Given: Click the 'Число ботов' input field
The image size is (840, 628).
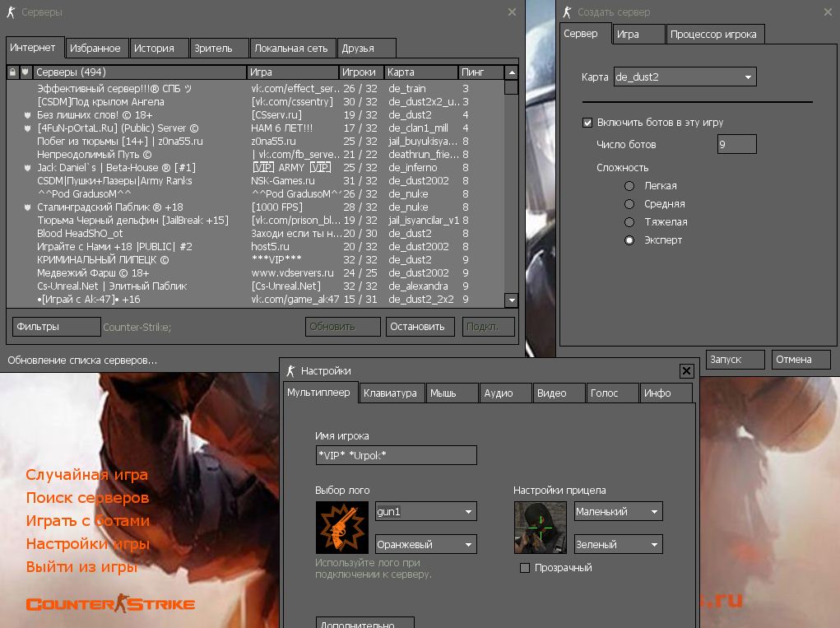Looking at the screenshot, I should coord(736,145).
